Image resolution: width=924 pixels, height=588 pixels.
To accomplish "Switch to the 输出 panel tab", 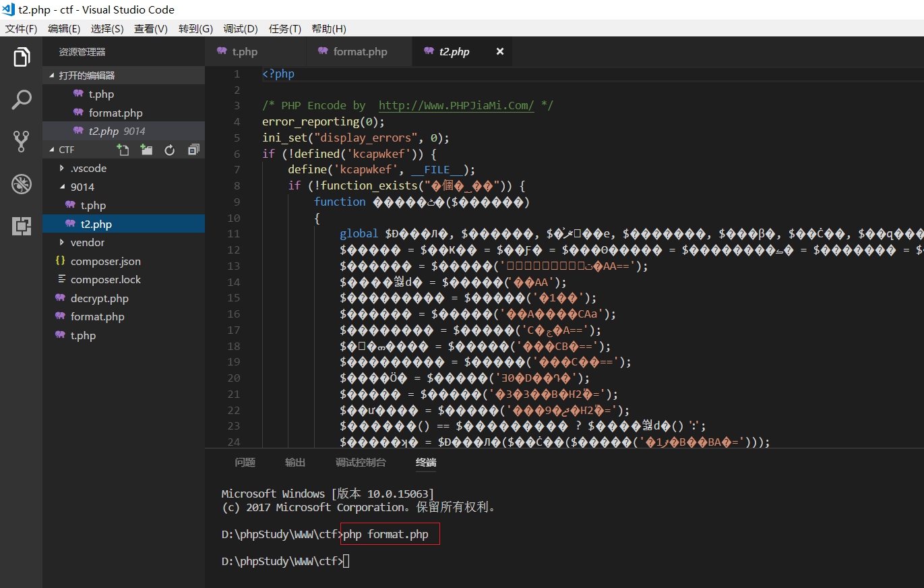I will click(295, 462).
